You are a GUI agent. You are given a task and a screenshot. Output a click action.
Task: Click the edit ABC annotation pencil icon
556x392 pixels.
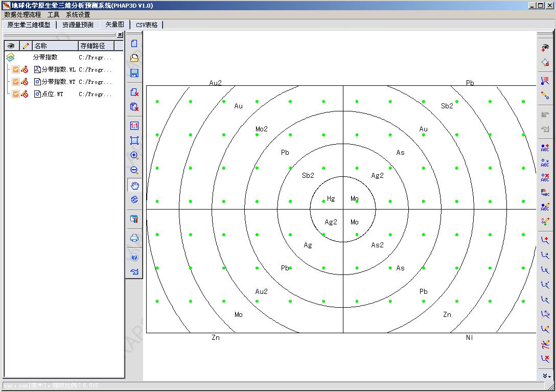[x=545, y=207]
